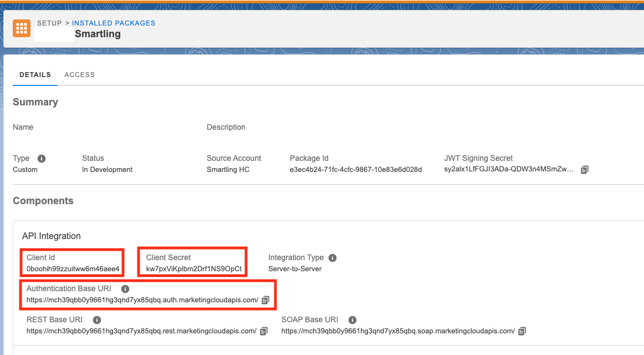Switch to the Access tab

click(x=80, y=75)
